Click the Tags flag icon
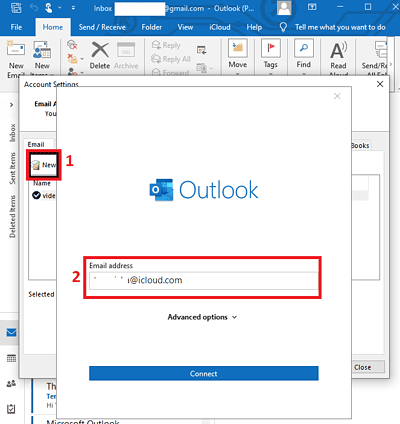400x424 pixels. click(271, 48)
